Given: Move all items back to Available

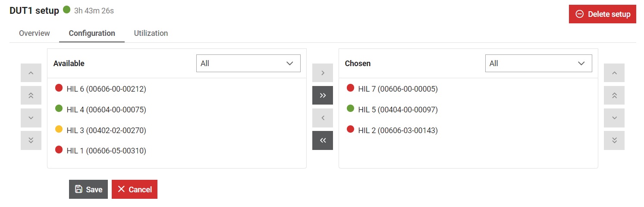Looking at the screenshot, I should (x=323, y=140).
